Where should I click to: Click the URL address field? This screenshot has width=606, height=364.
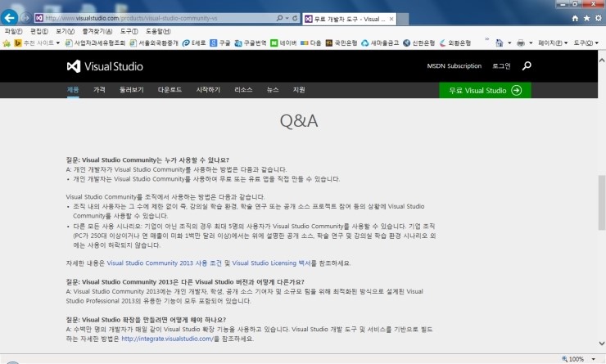click(155, 18)
